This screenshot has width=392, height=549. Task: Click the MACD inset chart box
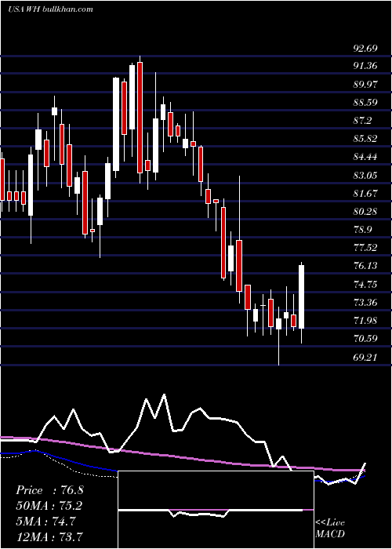pyautogui.click(x=216, y=510)
